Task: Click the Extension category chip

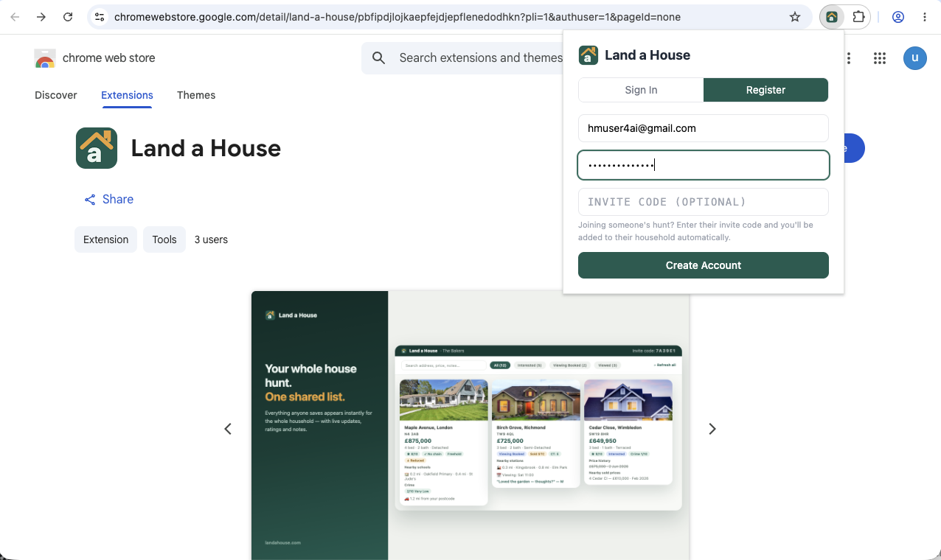Action: coord(105,239)
